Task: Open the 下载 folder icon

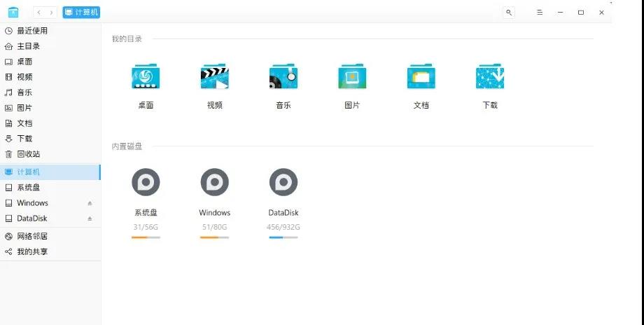Action: [x=490, y=76]
